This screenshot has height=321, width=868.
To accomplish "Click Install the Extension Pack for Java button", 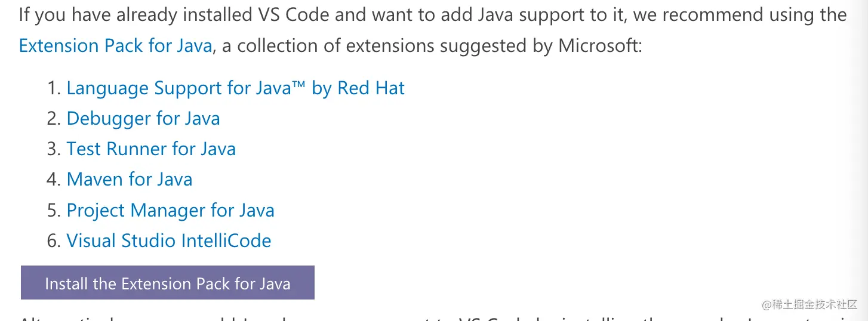I will pos(168,283).
